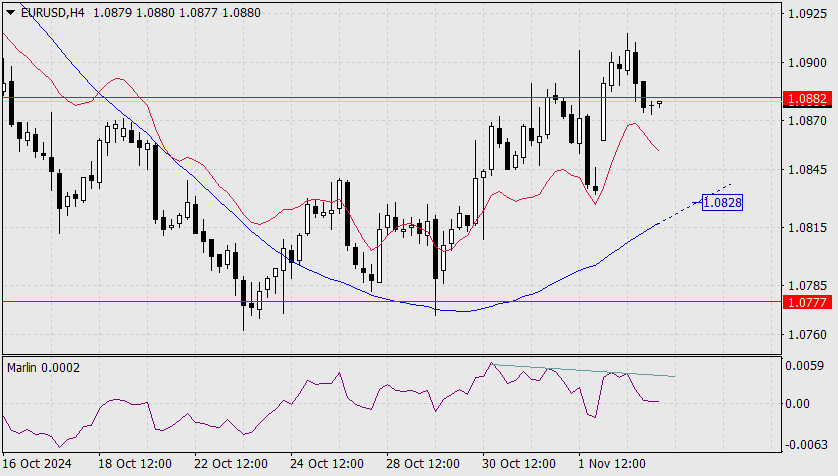Click the 1.0900 price scale value

pyautogui.click(x=808, y=63)
